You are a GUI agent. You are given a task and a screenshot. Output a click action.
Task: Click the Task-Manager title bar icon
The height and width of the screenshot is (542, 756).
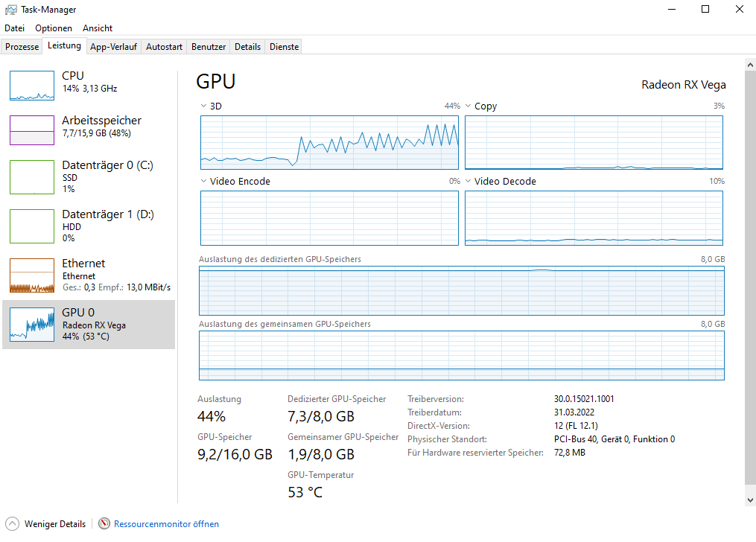point(11,10)
